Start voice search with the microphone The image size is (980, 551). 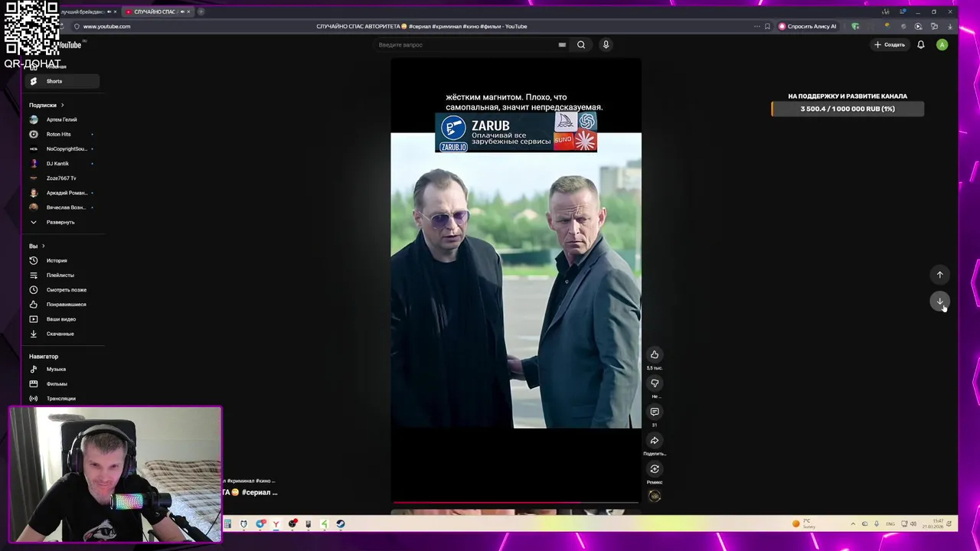606,44
